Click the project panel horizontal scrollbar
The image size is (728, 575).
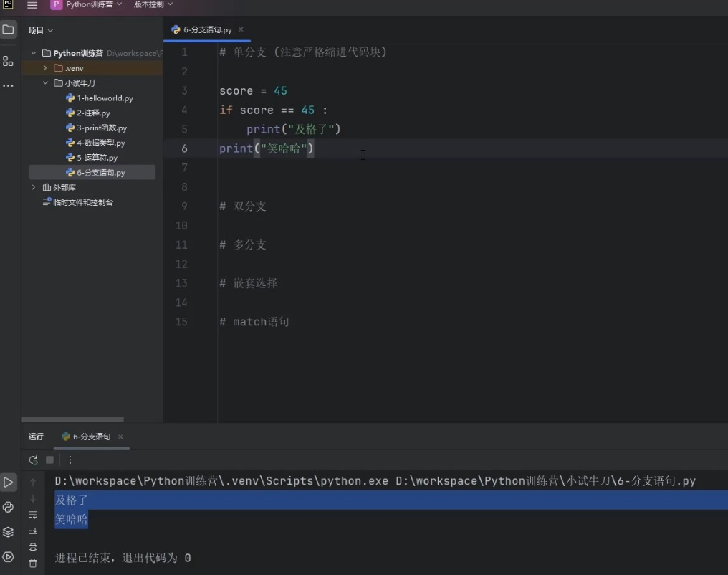(72, 419)
